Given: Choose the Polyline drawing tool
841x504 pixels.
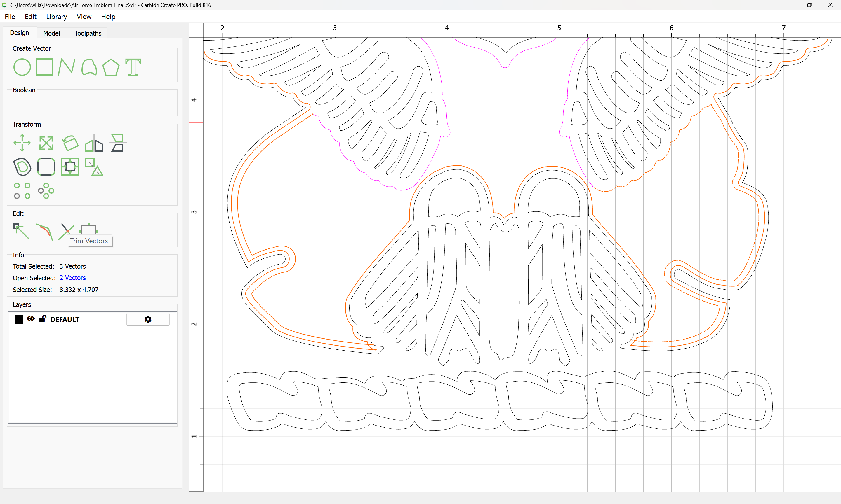Looking at the screenshot, I should tap(67, 66).
